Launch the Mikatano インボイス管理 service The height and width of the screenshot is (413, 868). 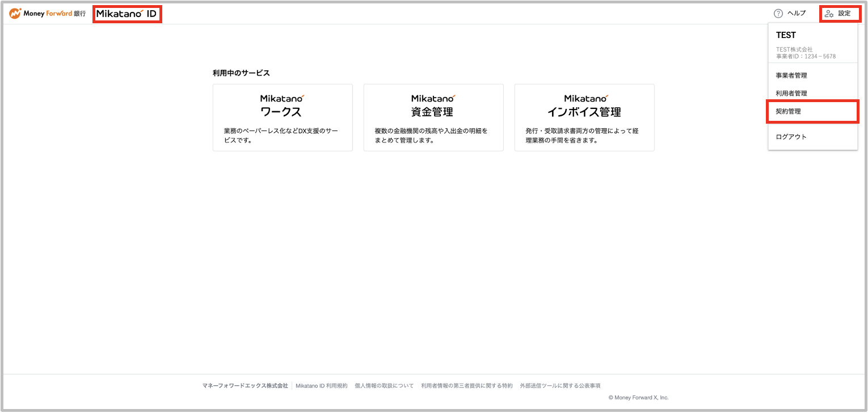pyautogui.click(x=584, y=117)
